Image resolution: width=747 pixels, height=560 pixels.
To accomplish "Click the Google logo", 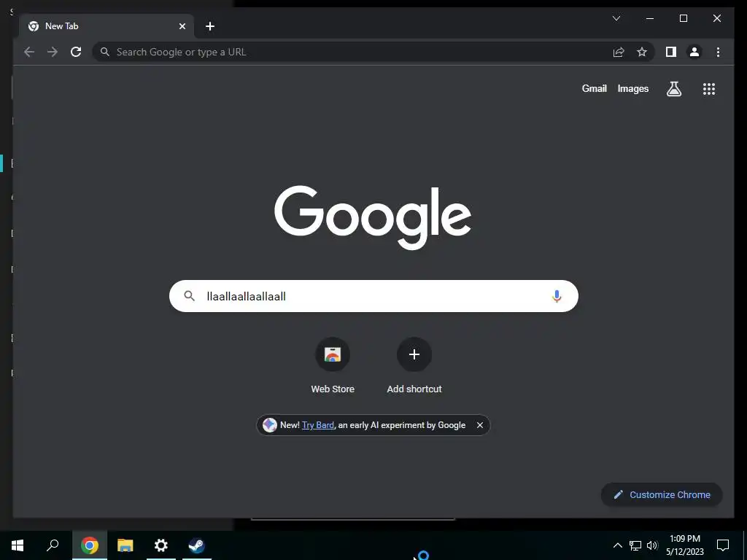I will pyautogui.click(x=373, y=217).
